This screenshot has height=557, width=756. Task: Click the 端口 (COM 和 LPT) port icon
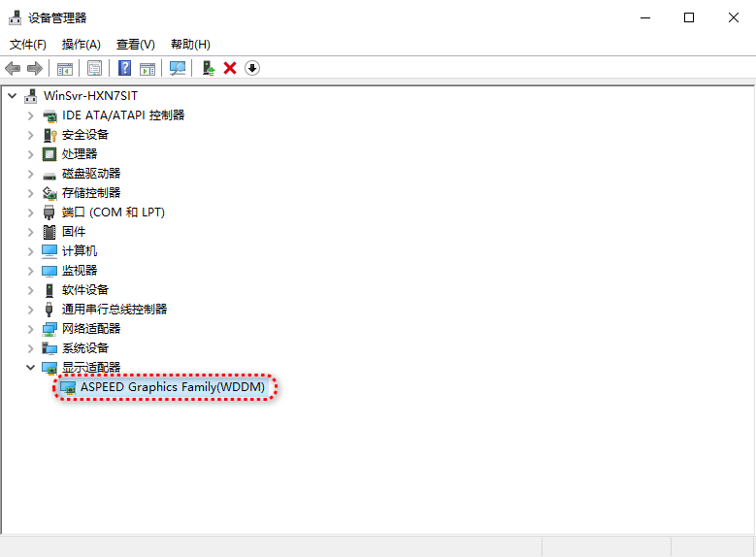49,213
